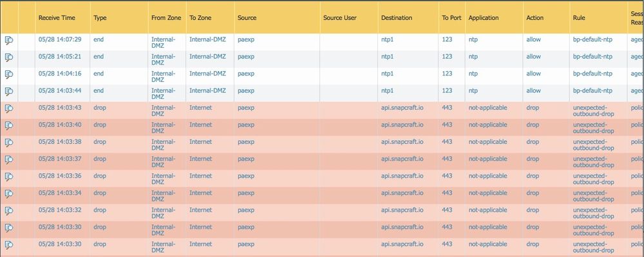The image size is (644, 257).
Task: Click rule bp-default-ntp in 14:03:44 row
Action: (592, 90)
